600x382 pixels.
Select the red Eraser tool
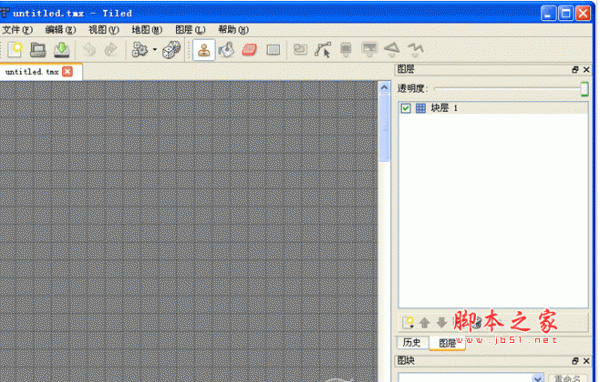click(249, 50)
